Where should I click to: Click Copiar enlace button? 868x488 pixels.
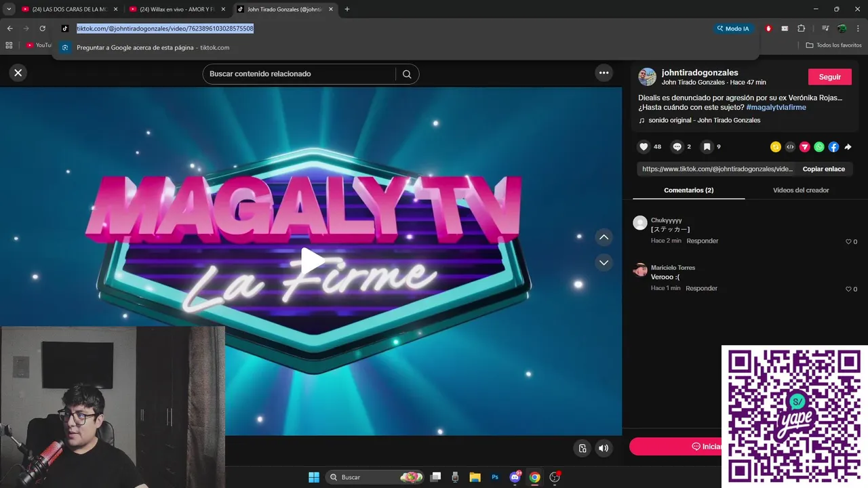[x=823, y=169]
